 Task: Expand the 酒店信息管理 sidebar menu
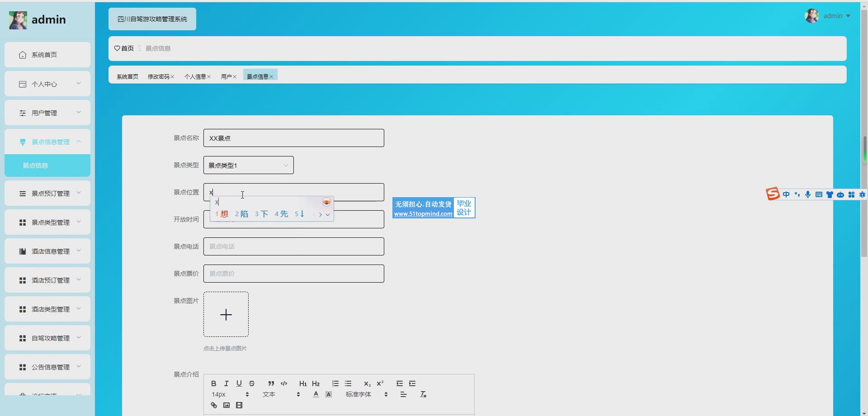pyautogui.click(x=47, y=251)
